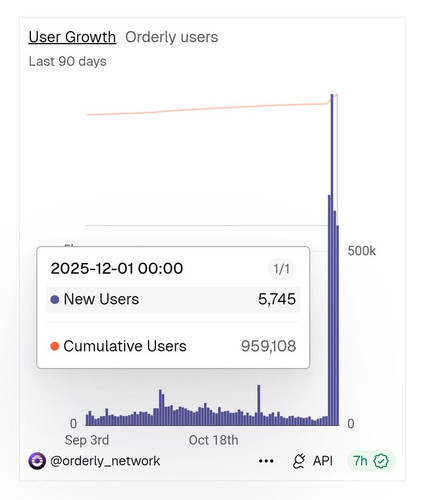Open the @orderly_network profile link

(105, 461)
